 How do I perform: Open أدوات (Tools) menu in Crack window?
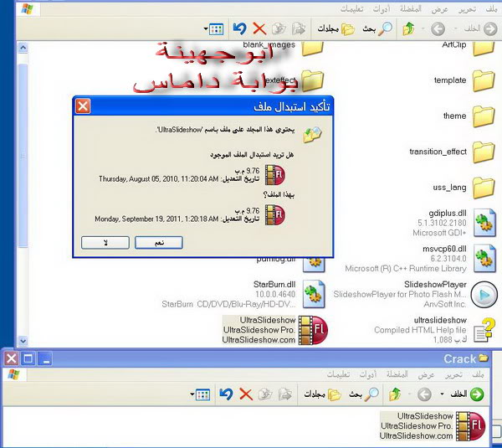pyautogui.click(x=368, y=374)
